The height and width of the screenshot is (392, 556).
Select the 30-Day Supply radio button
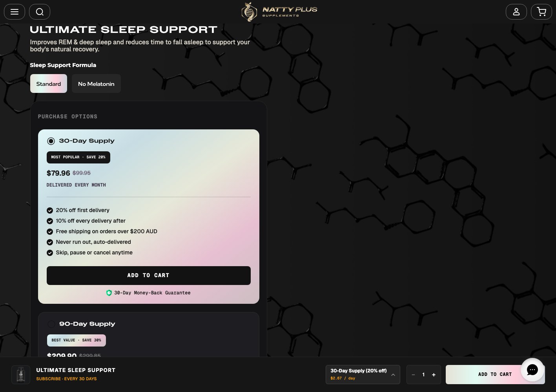click(x=51, y=141)
